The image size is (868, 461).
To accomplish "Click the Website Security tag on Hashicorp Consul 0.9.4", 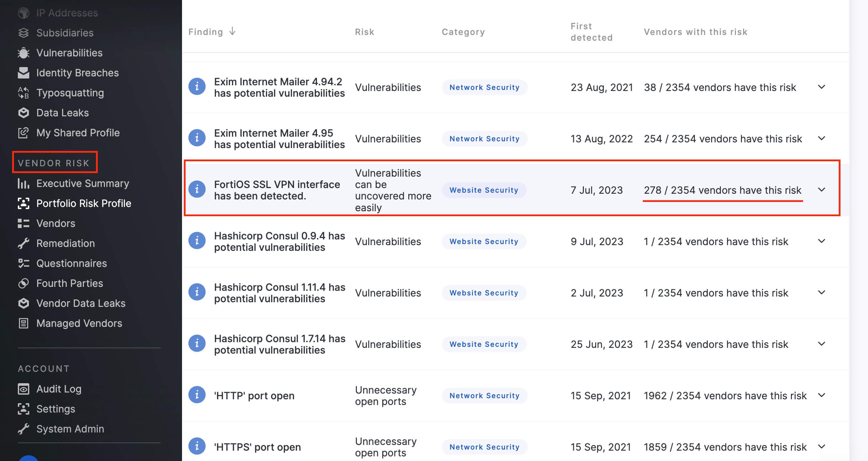I will [x=484, y=241].
